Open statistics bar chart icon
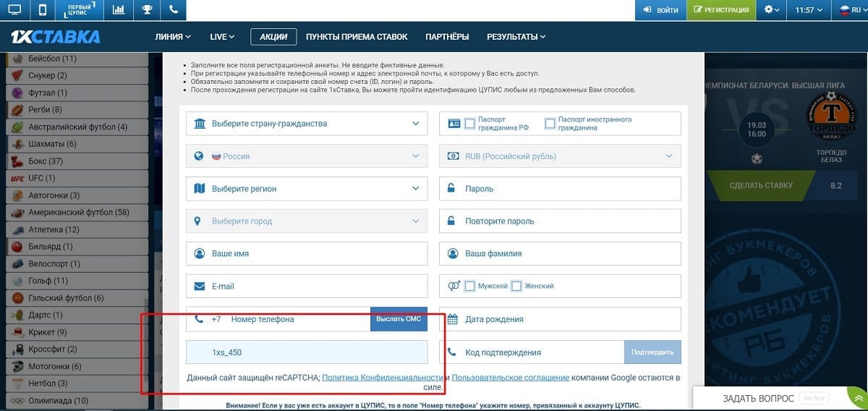 (x=119, y=10)
